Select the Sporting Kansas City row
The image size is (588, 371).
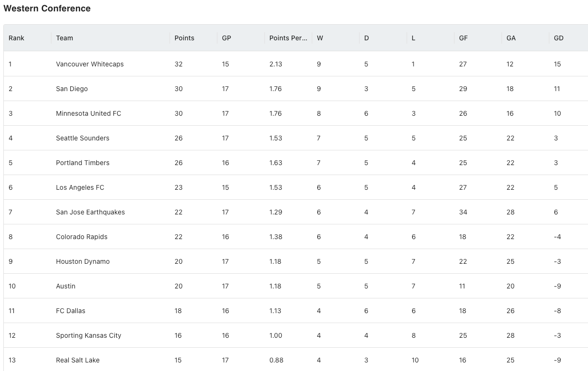296,335
